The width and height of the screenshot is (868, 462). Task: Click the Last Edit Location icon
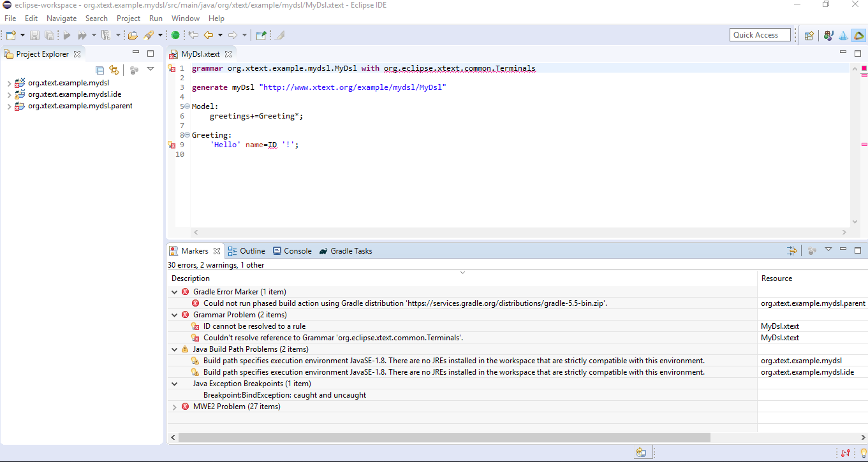pyautogui.click(x=193, y=36)
